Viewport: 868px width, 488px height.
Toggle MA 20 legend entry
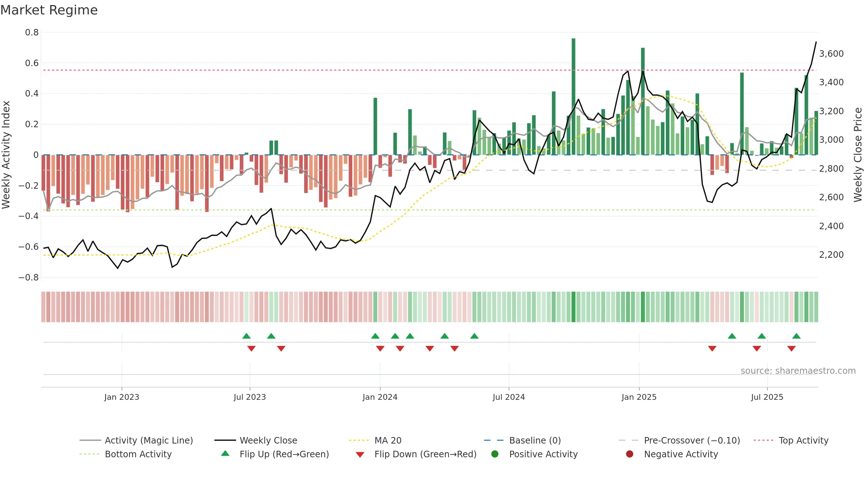[x=375, y=440]
